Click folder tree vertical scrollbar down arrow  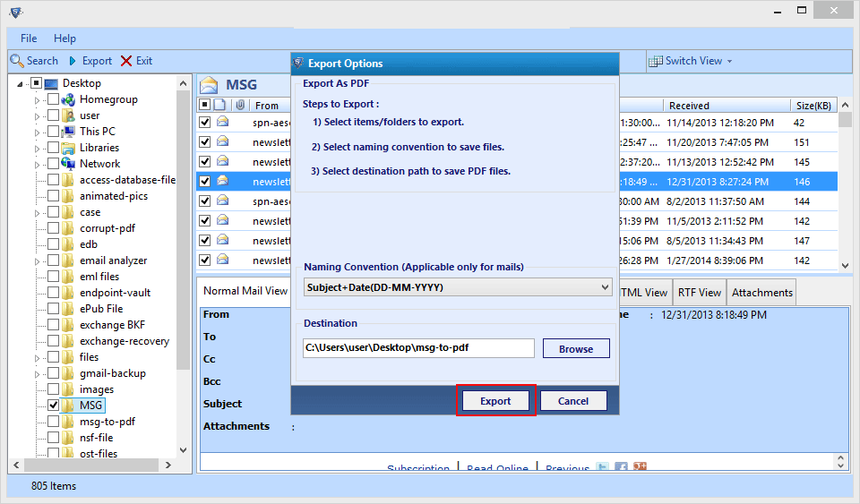pos(183,449)
